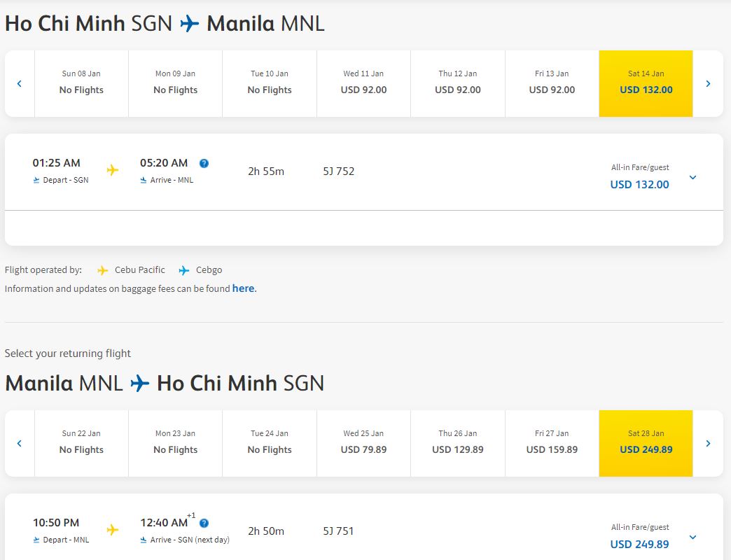Screen dimensions: 731x560
Task: Show later return dates after Sat 28 Jan
Action: click(x=708, y=443)
